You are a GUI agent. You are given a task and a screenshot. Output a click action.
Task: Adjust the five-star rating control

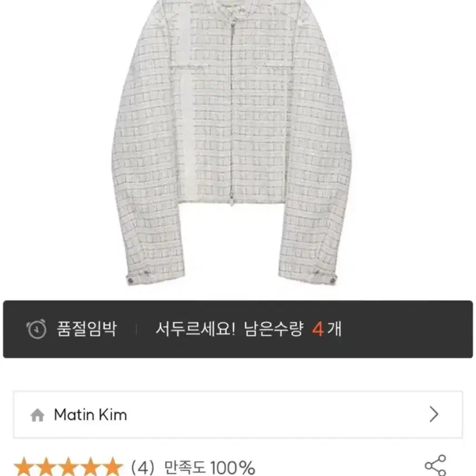pos(68,467)
